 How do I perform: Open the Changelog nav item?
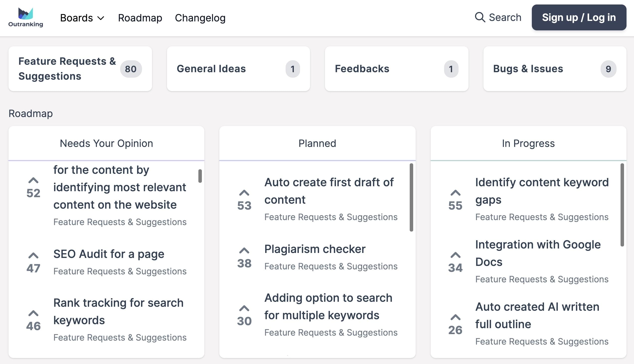pyautogui.click(x=200, y=18)
